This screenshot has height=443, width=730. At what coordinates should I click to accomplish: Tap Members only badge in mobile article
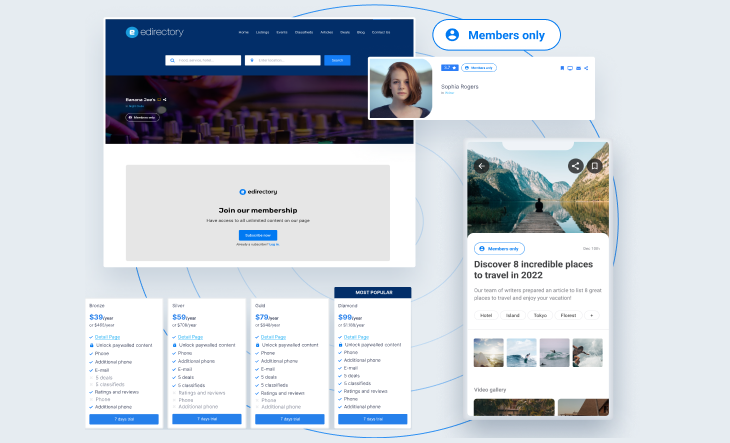tap(499, 248)
